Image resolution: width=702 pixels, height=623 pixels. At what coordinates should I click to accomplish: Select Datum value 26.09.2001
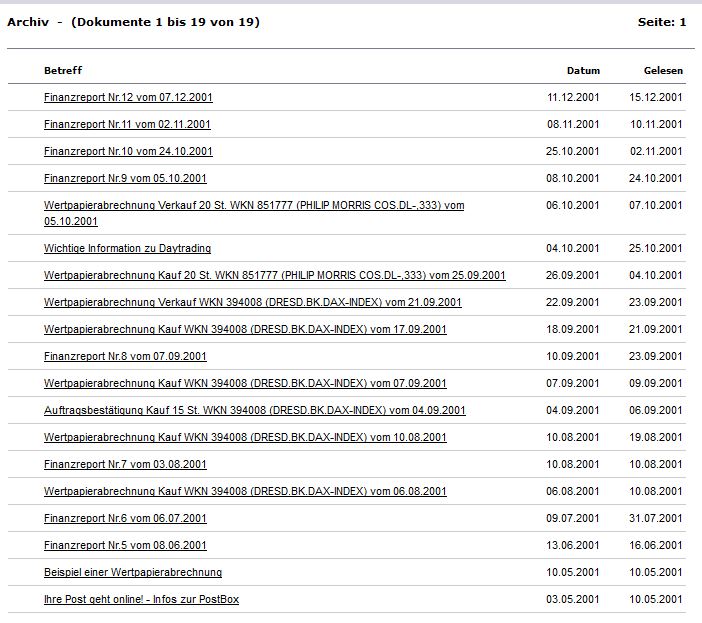point(573,275)
